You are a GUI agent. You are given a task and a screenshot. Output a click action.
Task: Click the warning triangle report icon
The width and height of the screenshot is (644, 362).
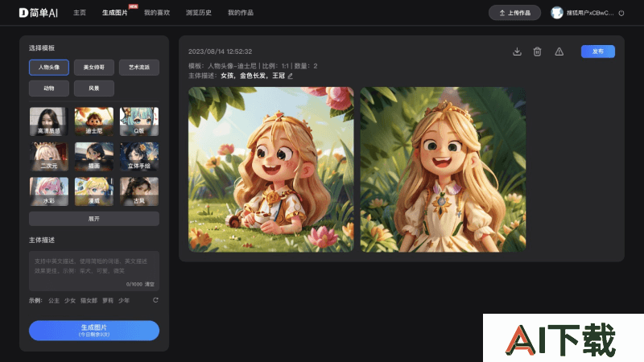(x=559, y=51)
